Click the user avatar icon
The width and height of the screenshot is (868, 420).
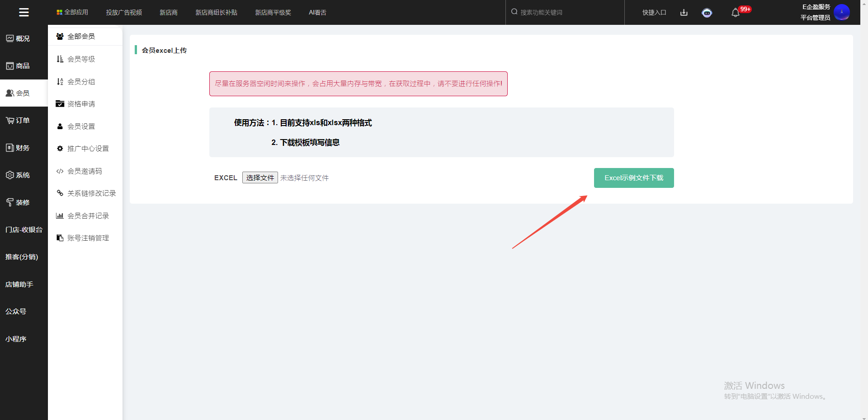[841, 12]
